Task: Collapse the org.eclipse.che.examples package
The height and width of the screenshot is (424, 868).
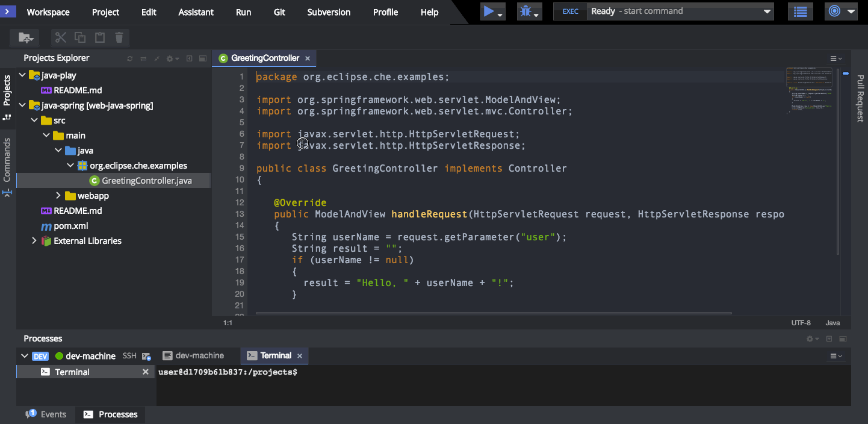Action: [70, 165]
